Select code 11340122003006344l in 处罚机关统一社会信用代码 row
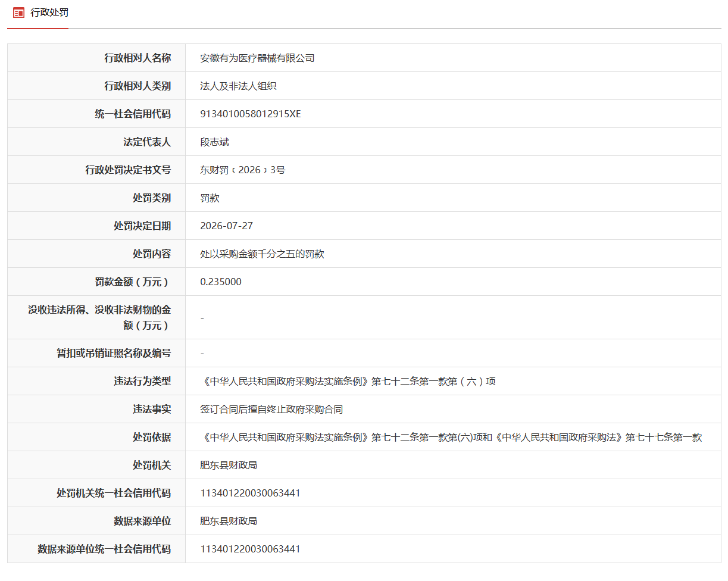This screenshot has height=581, width=728. pyautogui.click(x=250, y=493)
